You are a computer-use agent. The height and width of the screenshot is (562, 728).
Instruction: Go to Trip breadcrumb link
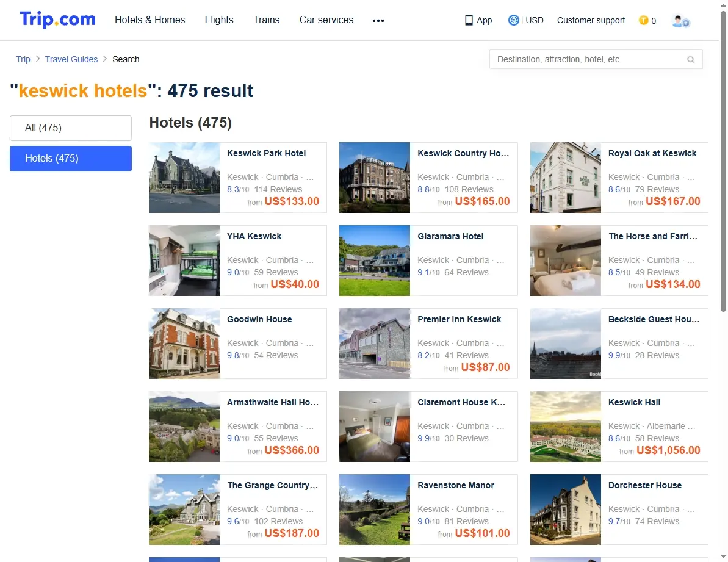(x=23, y=59)
